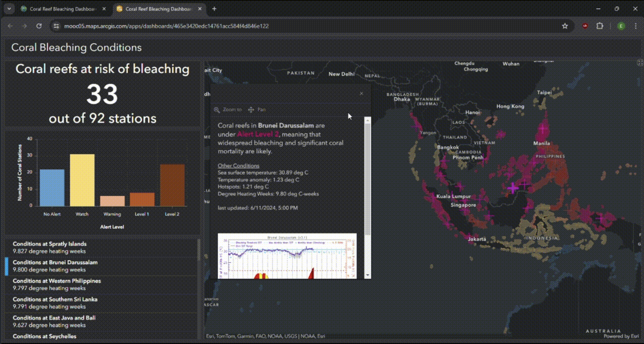The width and height of the screenshot is (644, 344).
Task: Click the Bangkok label on the map
Action: [x=448, y=147]
